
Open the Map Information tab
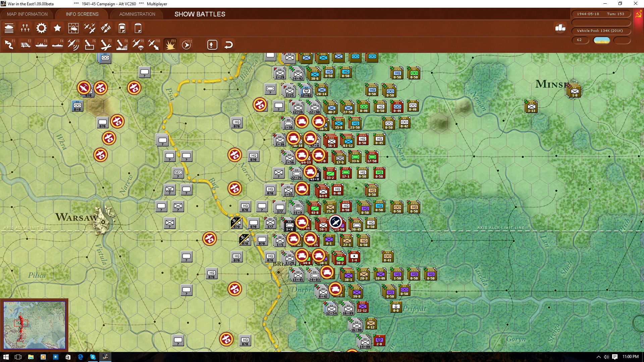27,14
